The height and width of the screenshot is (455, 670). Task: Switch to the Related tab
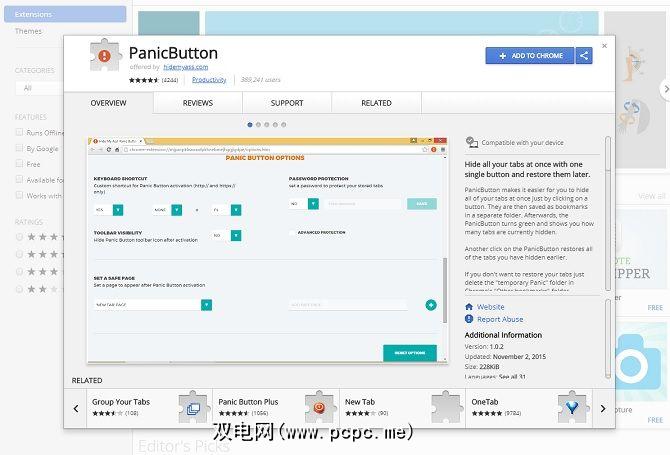tap(376, 103)
